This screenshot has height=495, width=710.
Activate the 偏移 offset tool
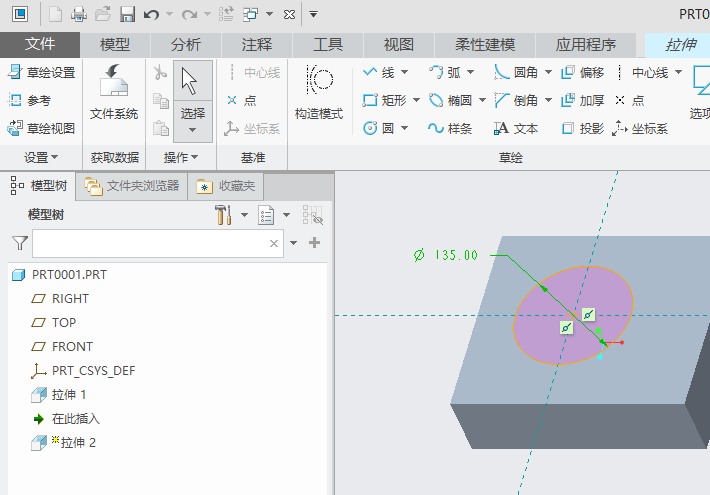(582, 72)
